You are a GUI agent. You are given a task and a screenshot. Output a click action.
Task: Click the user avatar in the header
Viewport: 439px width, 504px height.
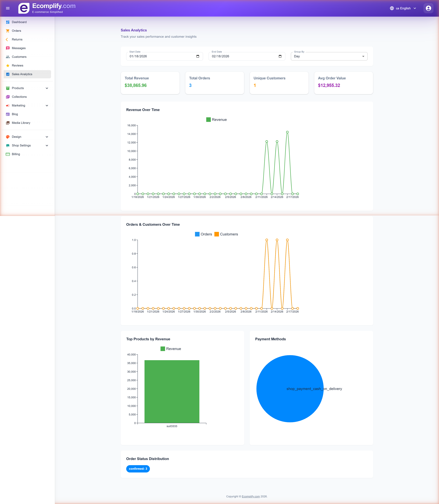pyautogui.click(x=428, y=8)
